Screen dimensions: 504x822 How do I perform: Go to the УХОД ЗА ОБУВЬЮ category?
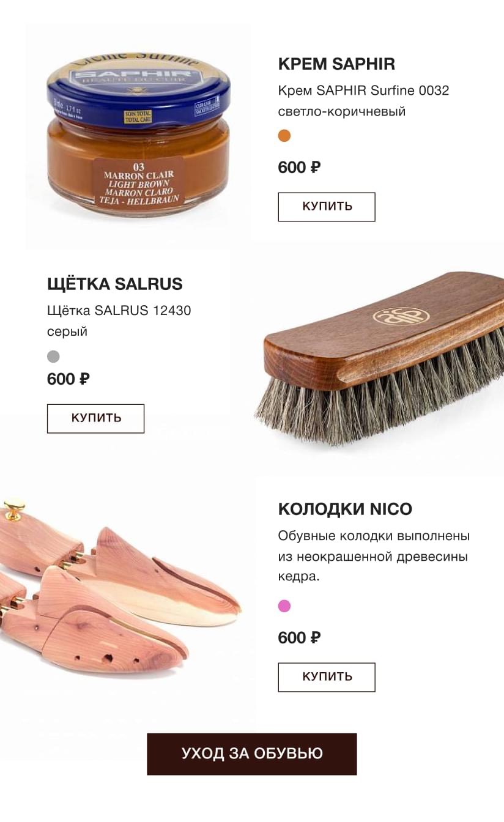[x=251, y=754]
